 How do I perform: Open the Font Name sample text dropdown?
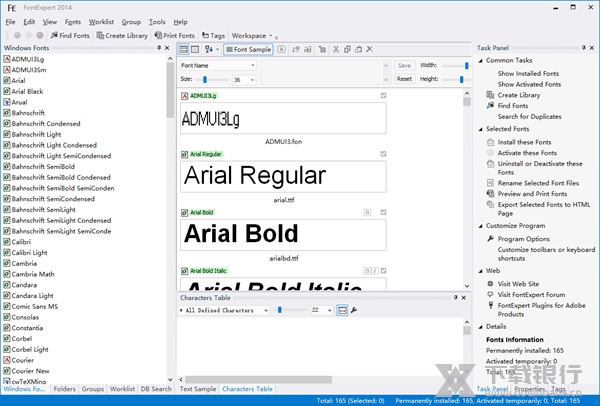coord(217,65)
